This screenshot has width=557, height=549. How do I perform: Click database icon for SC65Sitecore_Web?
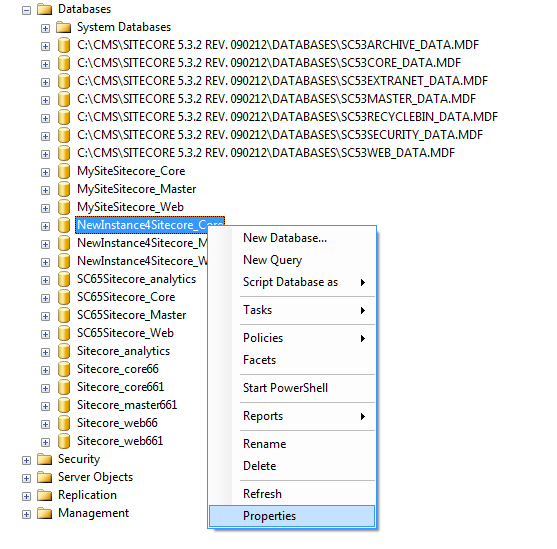[64, 333]
